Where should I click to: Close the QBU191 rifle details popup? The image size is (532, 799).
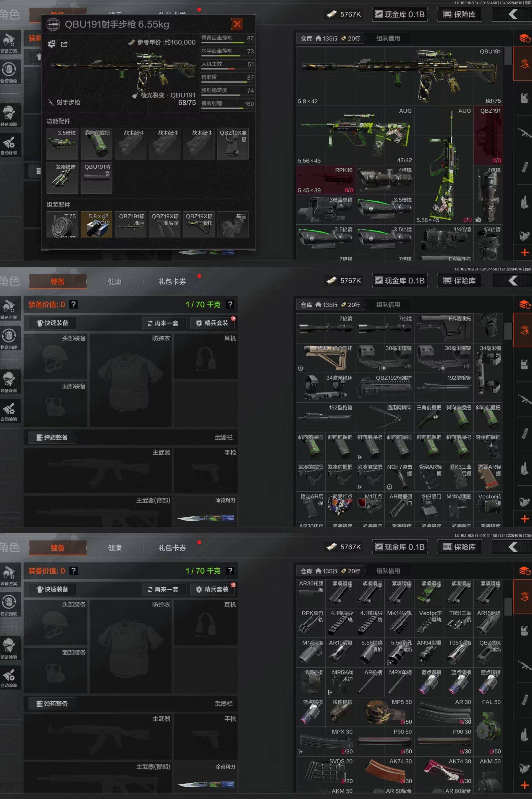[x=237, y=24]
